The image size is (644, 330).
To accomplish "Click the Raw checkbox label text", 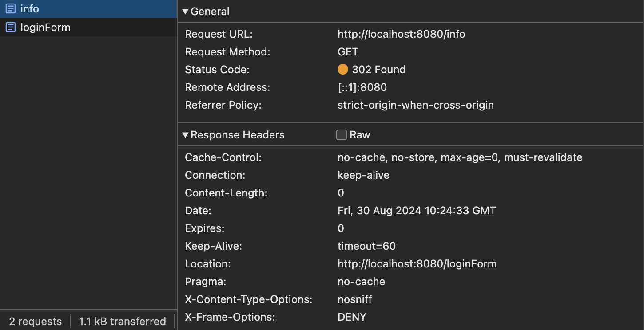I will point(360,135).
